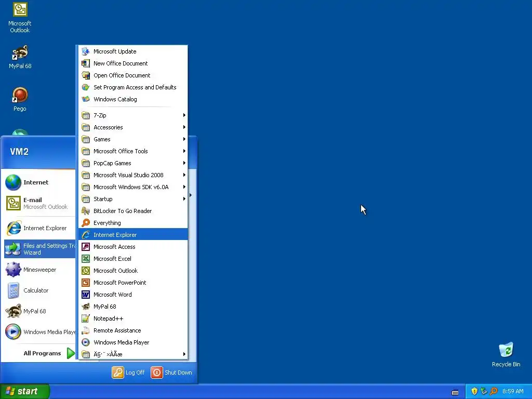Open Windows Media Player in Start left pane
This screenshot has width=532, height=399.
39,332
